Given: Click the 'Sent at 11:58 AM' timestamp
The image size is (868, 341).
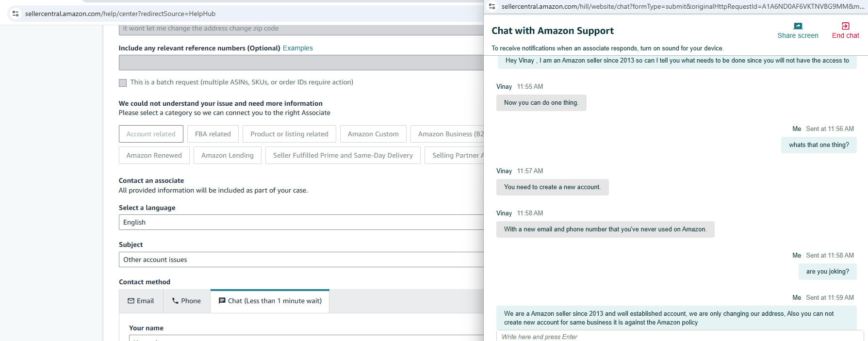Looking at the screenshot, I should (x=830, y=255).
